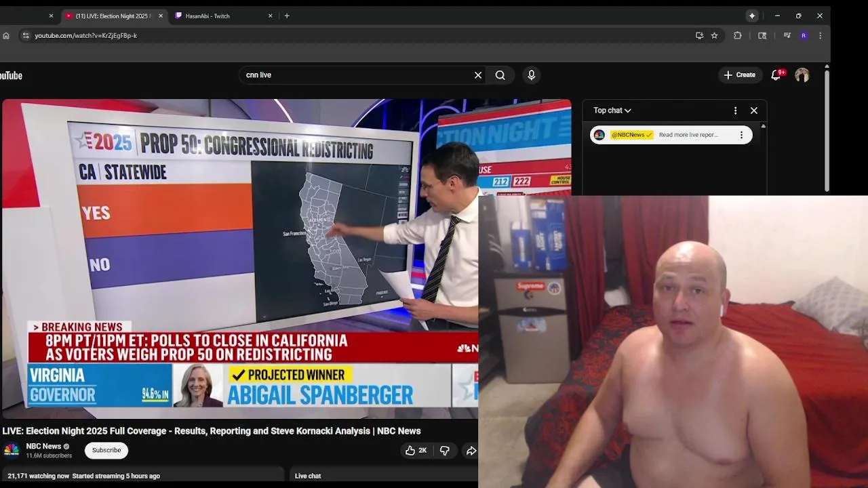
Task: Dislike the video with thumbs down
Action: tap(445, 451)
